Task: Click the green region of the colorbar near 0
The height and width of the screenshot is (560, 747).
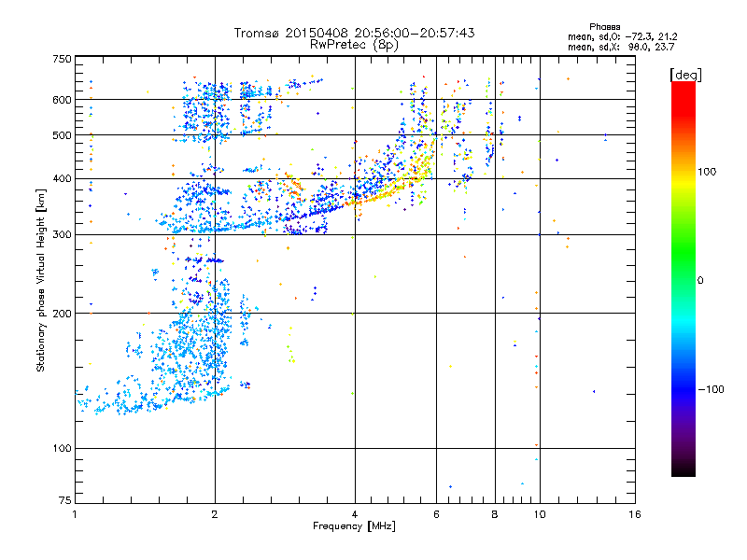Action: tap(684, 267)
